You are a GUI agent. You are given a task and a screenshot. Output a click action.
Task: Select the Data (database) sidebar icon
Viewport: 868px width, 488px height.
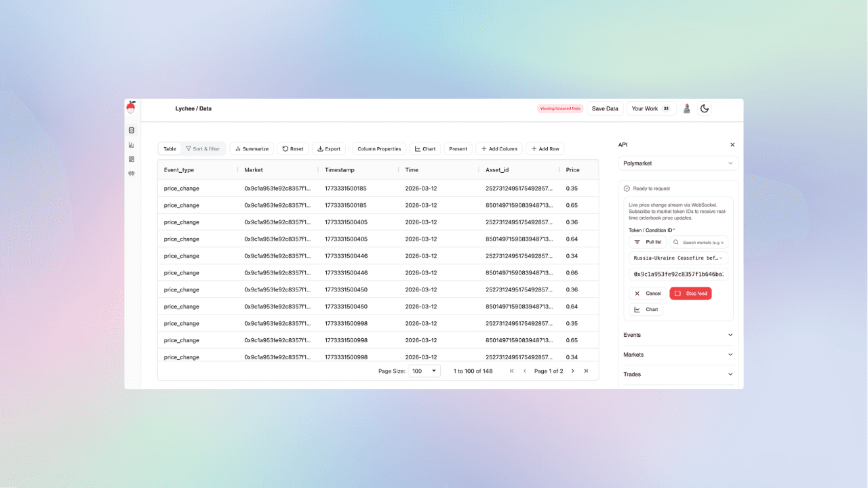[x=131, y=129]
